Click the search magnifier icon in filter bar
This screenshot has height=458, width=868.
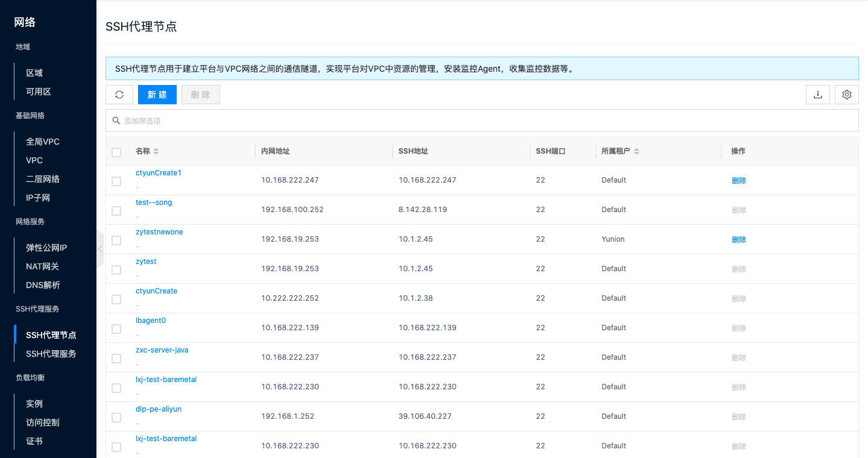tap(116, 121)
